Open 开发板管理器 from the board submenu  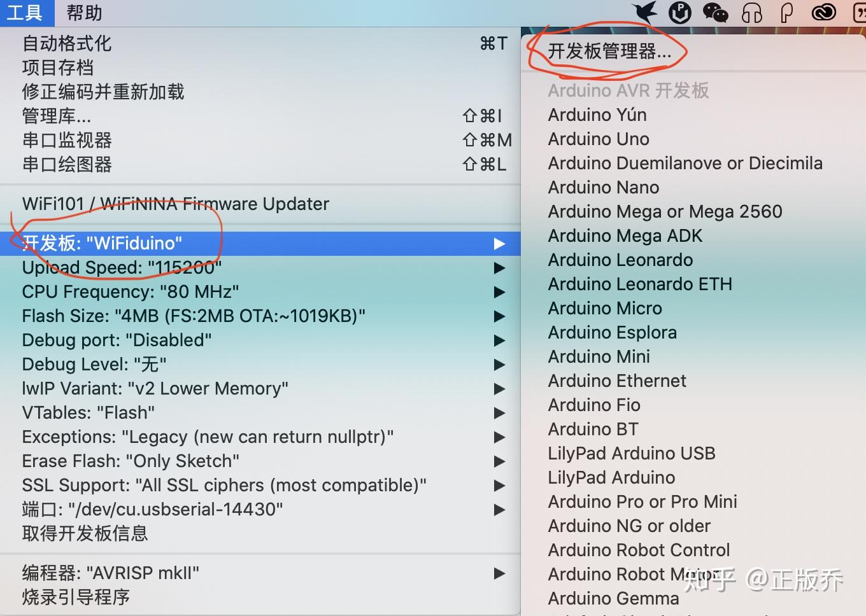[609, 52]
